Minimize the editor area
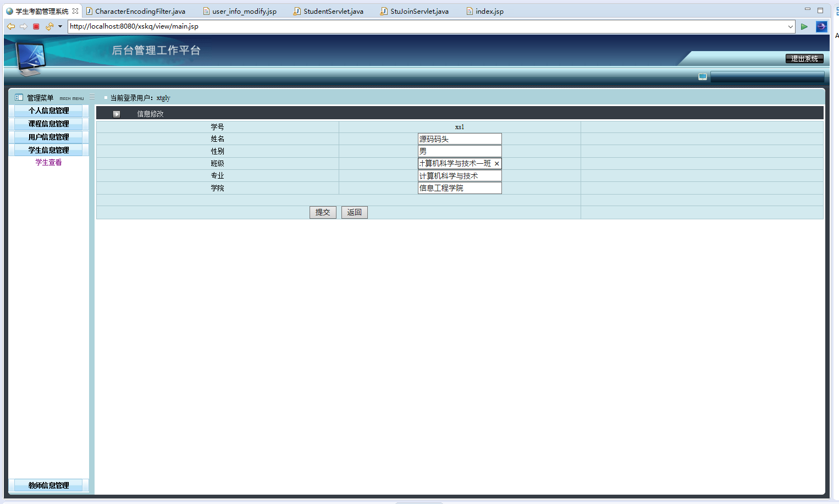 point(808,9)
